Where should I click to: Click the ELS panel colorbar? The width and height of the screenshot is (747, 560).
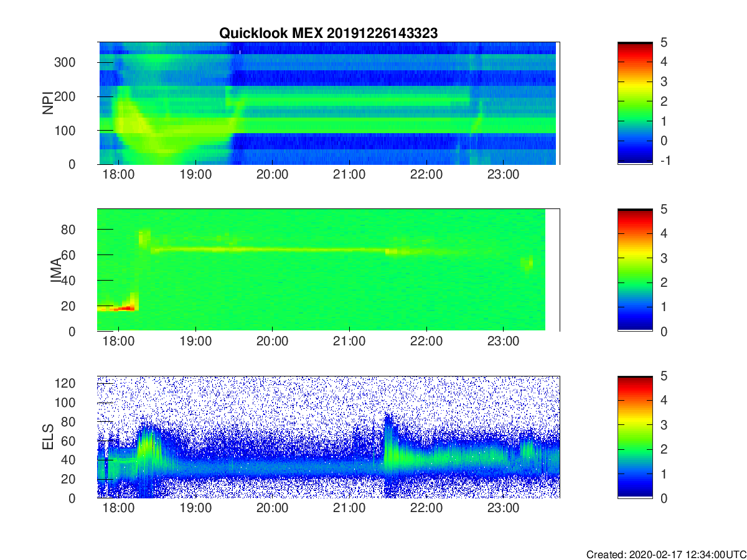pos(635,437)
